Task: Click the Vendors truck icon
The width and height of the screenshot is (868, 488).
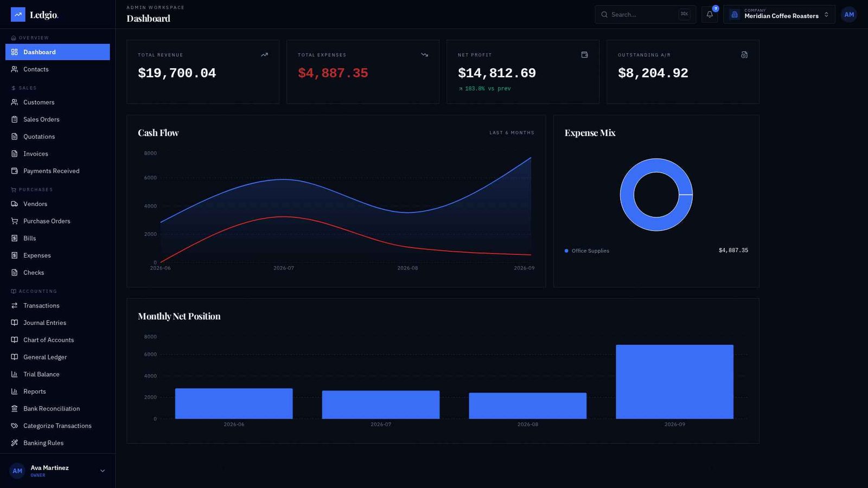Action: 15,204
